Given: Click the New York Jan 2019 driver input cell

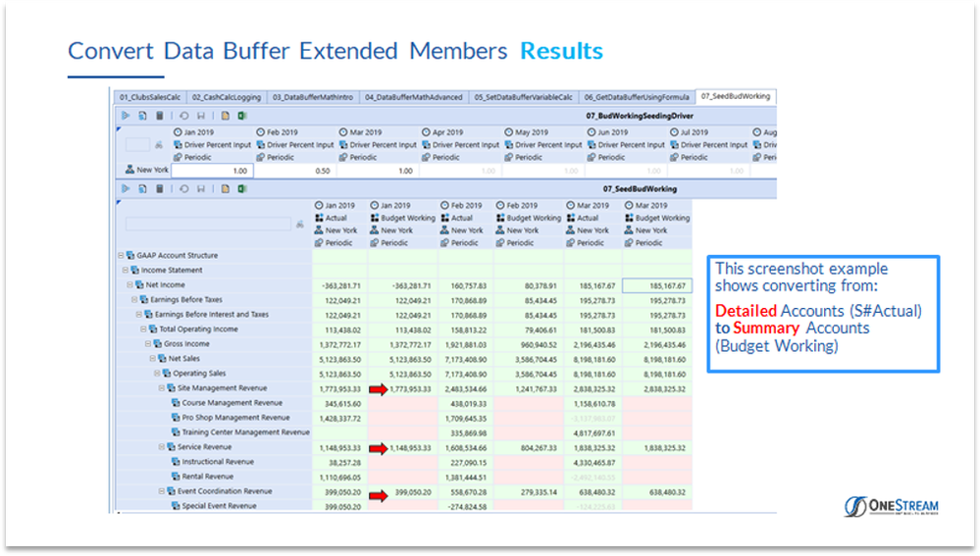Looking at the screenshot, I should [x=212, y=170].
